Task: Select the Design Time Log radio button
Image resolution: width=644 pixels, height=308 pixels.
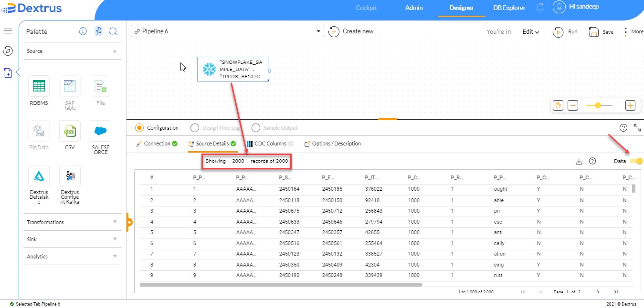Action: 194,128
